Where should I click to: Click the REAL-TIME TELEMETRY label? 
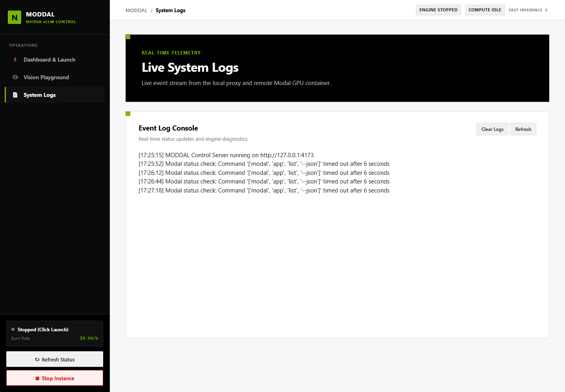pyautogui.click(x=171, y=53)
